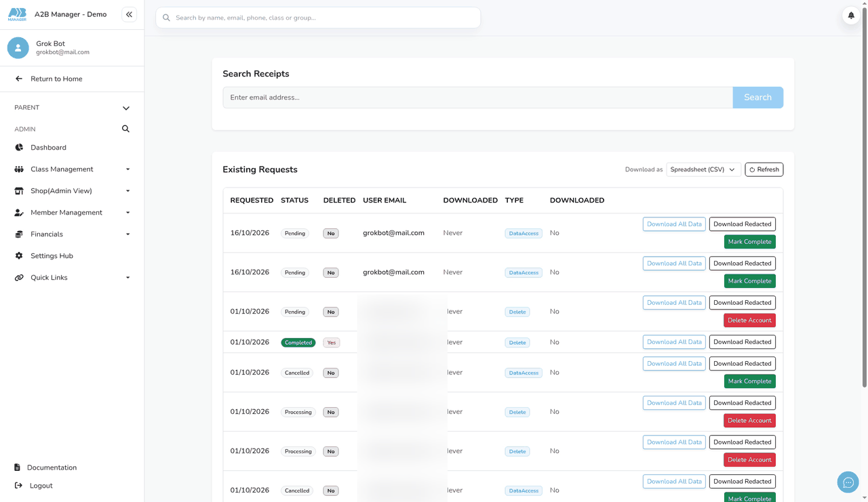Delete Account for the 01/10/2026 Pending request
Viewport: 868px width, 502px height.
(x=749, y=320)
